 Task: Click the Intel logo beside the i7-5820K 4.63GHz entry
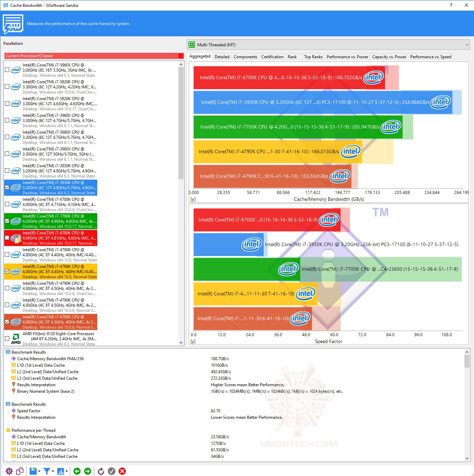[x=16, y=103]
